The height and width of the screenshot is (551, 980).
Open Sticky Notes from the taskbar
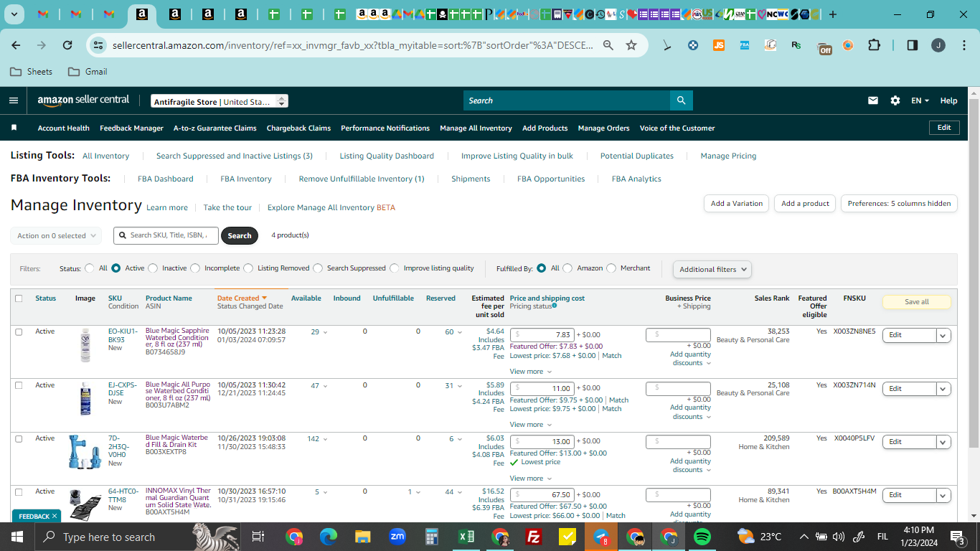(567, 537)
